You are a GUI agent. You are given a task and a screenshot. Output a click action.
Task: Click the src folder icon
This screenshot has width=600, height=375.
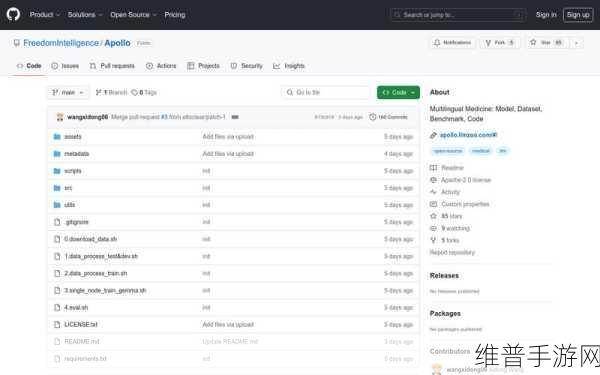coord(57,188)
